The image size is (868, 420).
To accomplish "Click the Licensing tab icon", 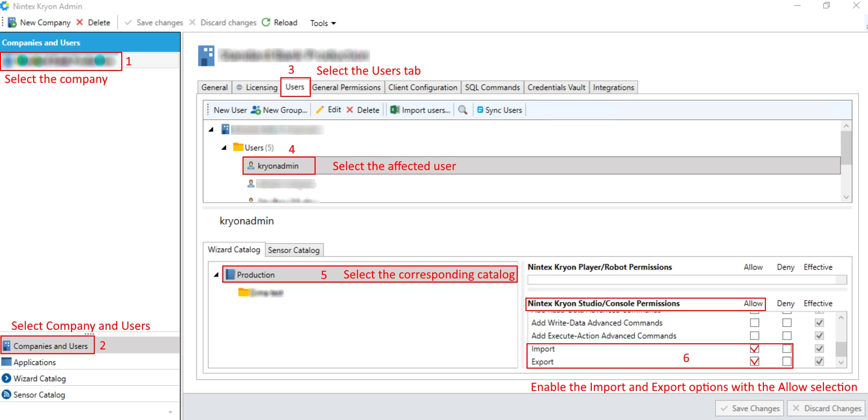I will coord(239,87).
